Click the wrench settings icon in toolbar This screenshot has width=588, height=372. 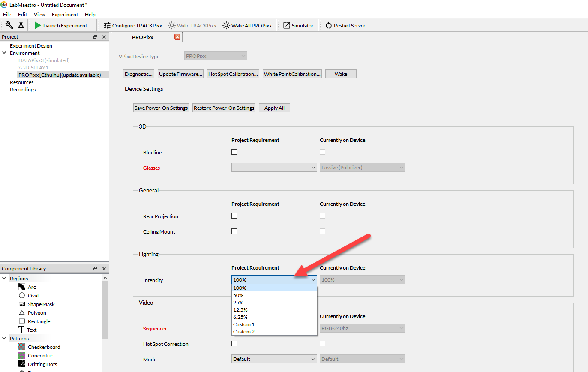[9, 25]
